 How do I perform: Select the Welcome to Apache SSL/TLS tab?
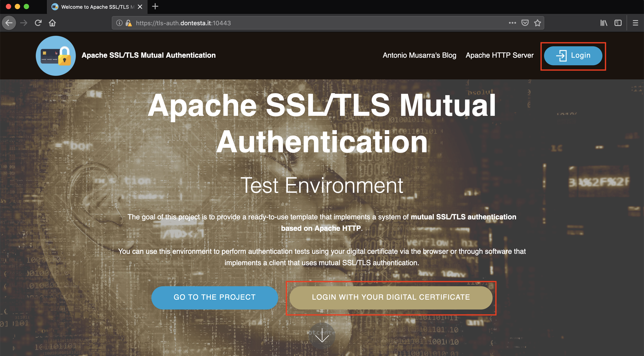click(95, 7)
